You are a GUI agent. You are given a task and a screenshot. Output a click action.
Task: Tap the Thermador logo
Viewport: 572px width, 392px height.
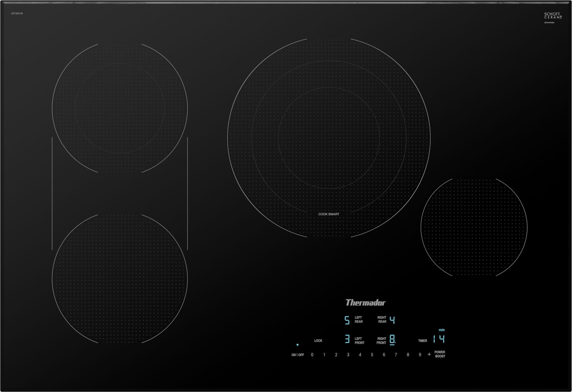[365, 303]
